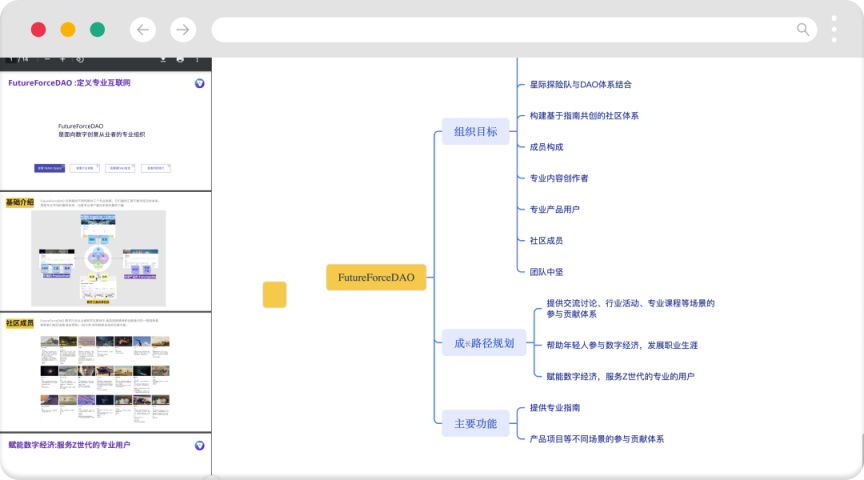The height and width of the screenshot is (480, 864).
Task: Open the browser three-dot menu
Action: pyautogui.click(x=834, y=29)
